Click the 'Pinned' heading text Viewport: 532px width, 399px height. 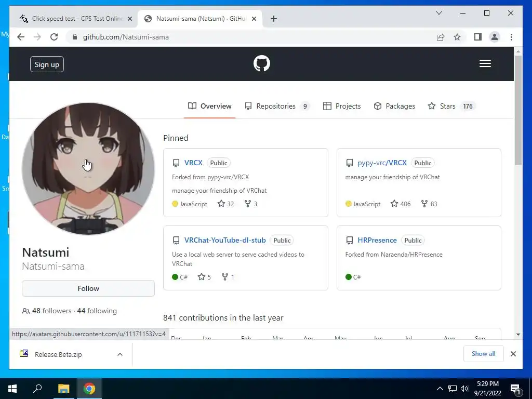tap(176, 138)
